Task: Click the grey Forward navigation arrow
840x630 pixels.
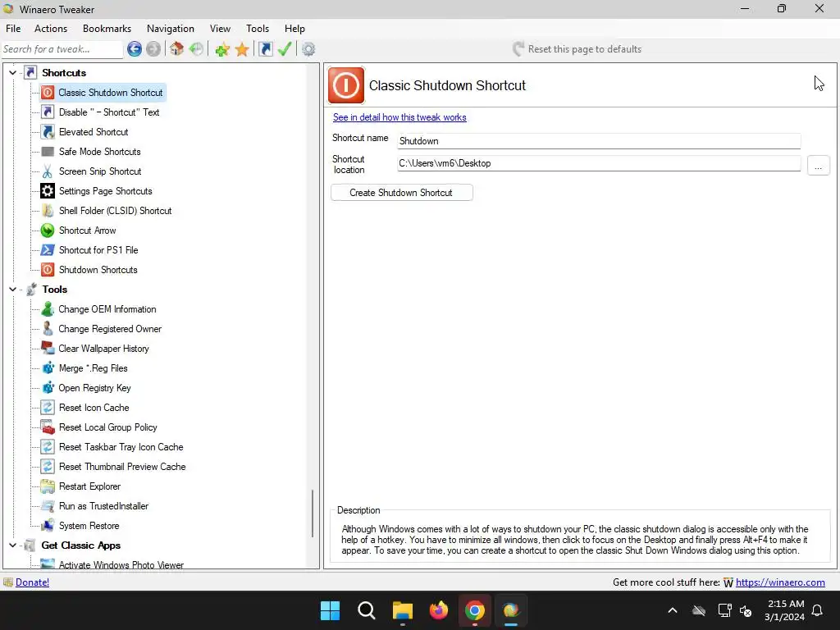Action: tap(153, 49)
